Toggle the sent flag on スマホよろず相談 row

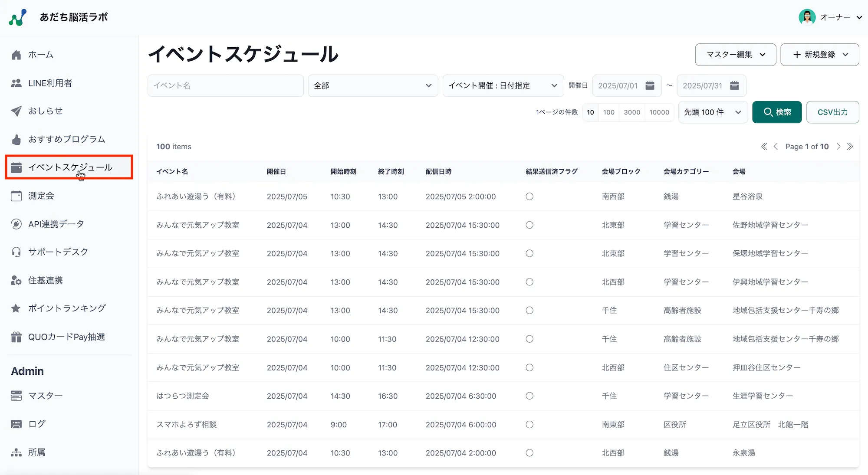529,425
